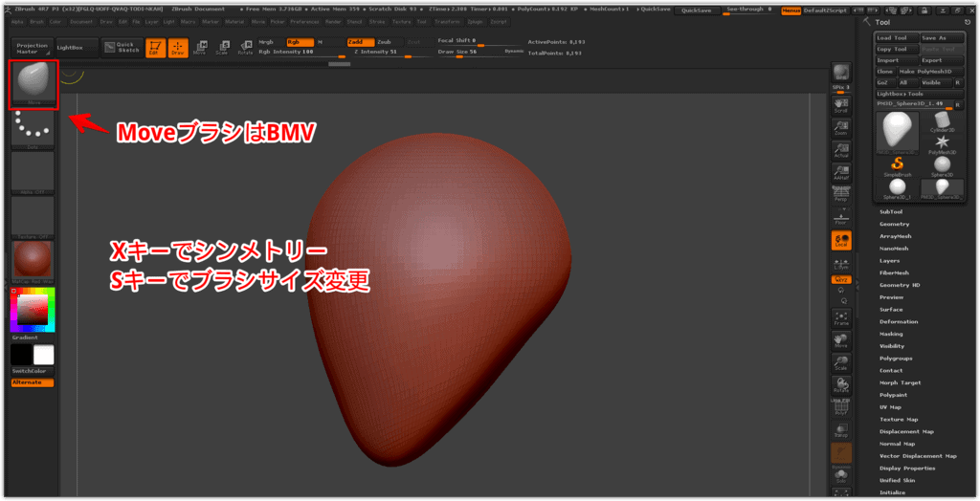Screen dimensions: 980x501
Task: Click the LightBox button
Action: pos(70,46)
